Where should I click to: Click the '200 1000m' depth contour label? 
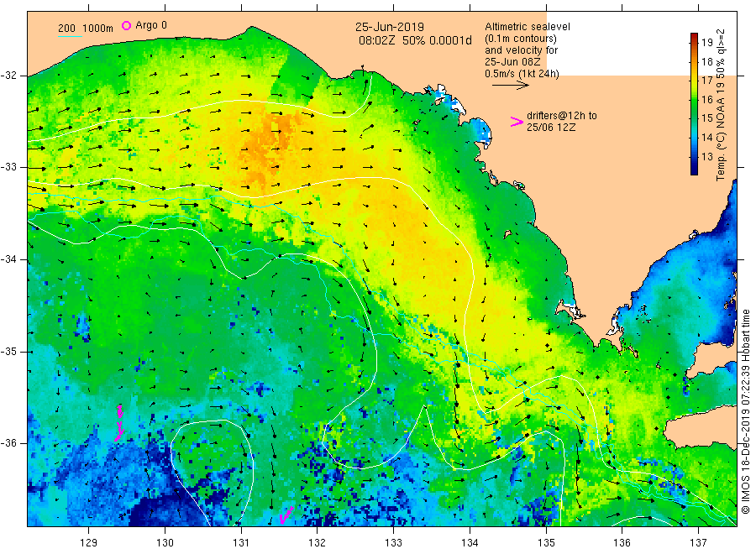pos(86,29)
